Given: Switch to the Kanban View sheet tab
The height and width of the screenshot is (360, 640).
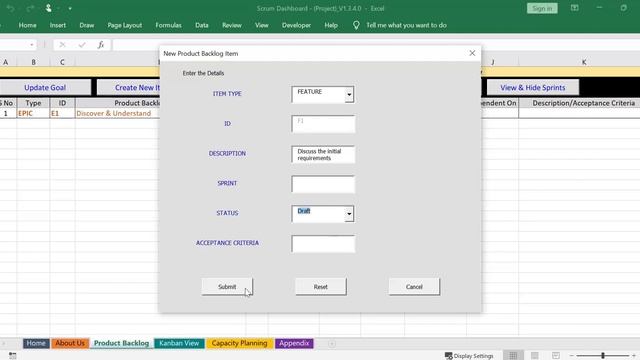Looking at the screenshot, I should coord(179,343).
